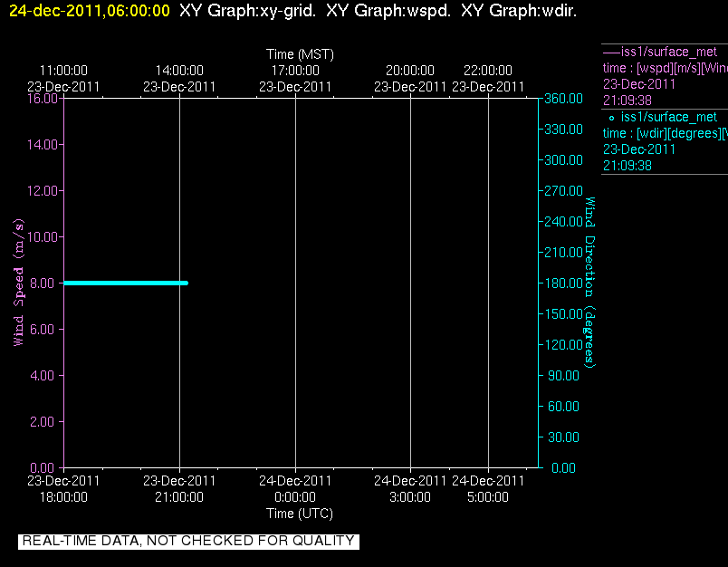Click the magenta 21:09:38 legend time

(627, 101)
